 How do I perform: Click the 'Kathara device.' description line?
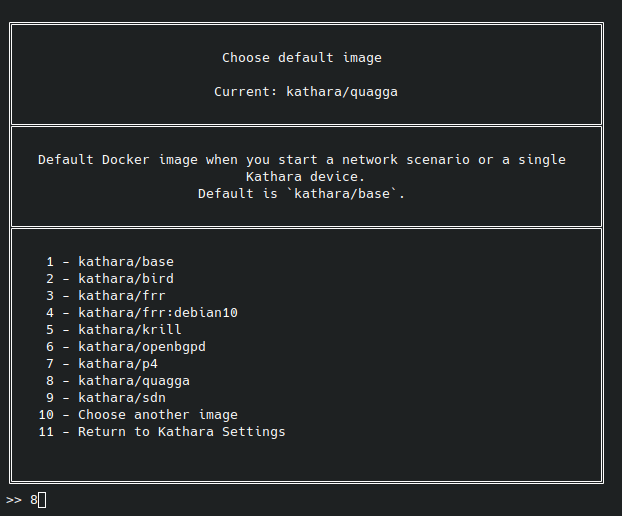click(302, 177)
